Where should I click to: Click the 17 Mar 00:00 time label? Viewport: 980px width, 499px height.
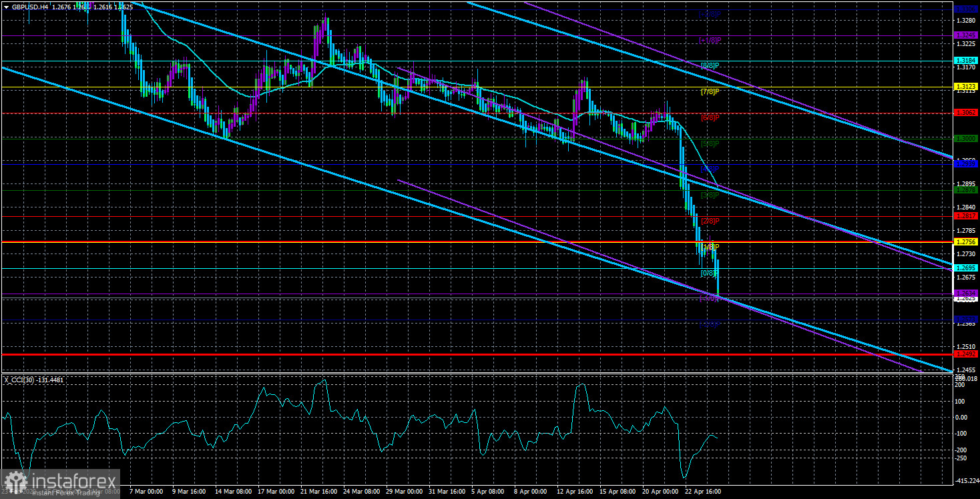278,492
